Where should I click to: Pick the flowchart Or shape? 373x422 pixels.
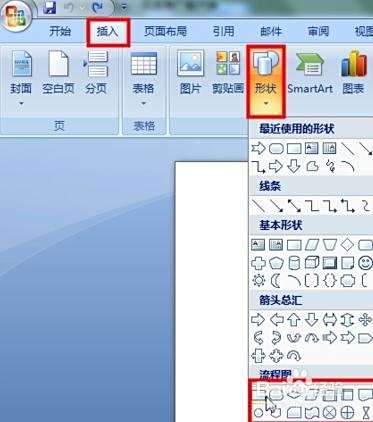[x=348, y=413]
